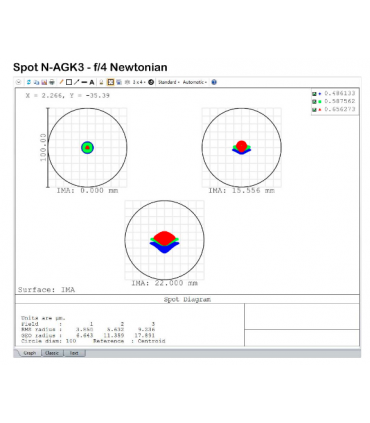Click the 'IMA: 22.000 mm' label
Viewport: 370px width, 423px height.
[164, 283]
